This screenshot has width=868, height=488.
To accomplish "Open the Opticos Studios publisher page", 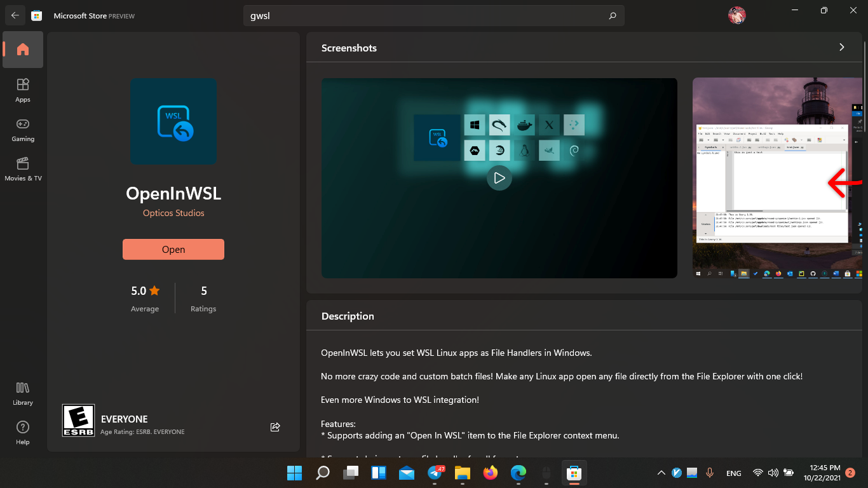I will coord(173,213).
